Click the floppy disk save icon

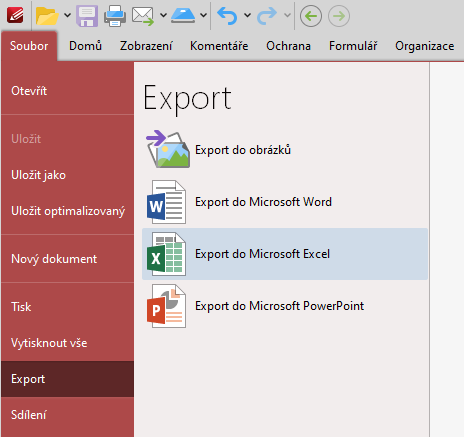point(87,16)
